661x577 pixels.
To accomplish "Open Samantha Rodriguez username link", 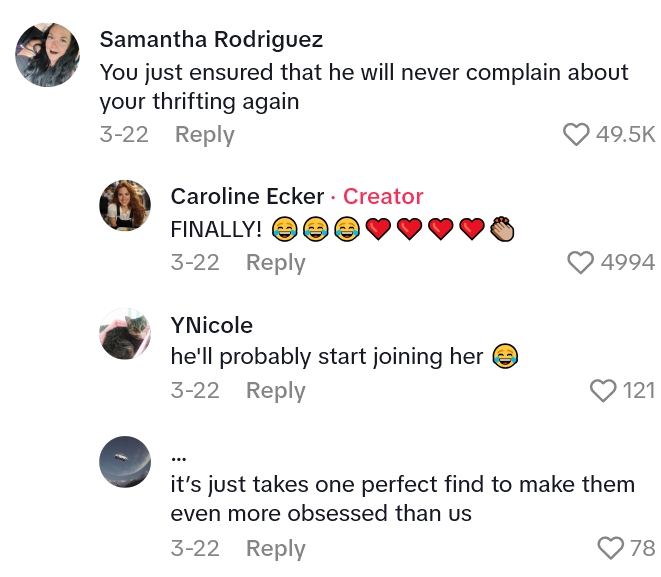I will (211, 40).
